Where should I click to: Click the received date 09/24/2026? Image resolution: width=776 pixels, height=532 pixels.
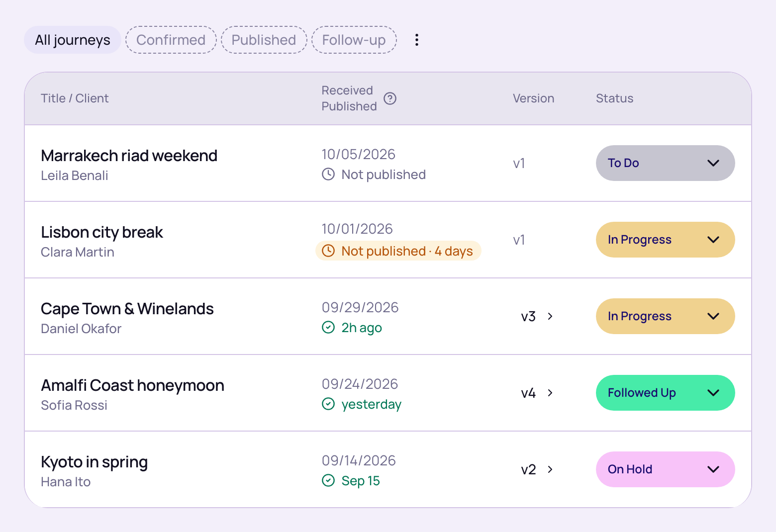click(x=360, y=384)
